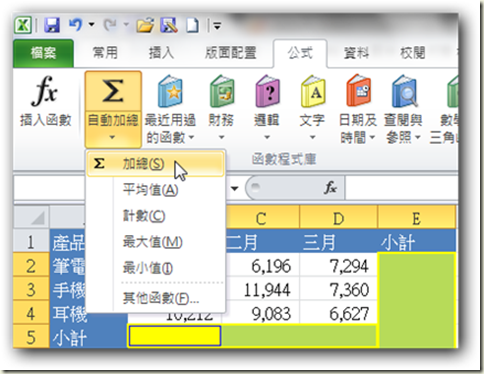Expand the Name Box dropdown arrow

click(x=234, y=189)
